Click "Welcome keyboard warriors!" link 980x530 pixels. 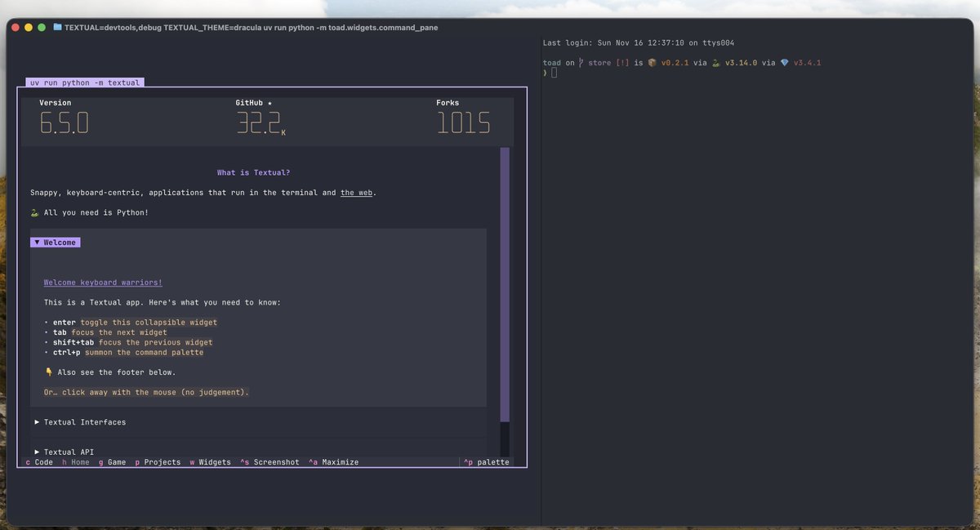pos(103,283)
